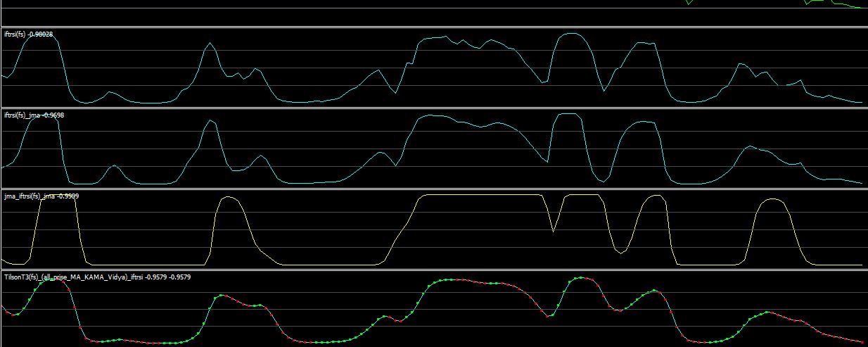Select the jma_iftrsi(fs)_jma indicator label

(42, 196)
